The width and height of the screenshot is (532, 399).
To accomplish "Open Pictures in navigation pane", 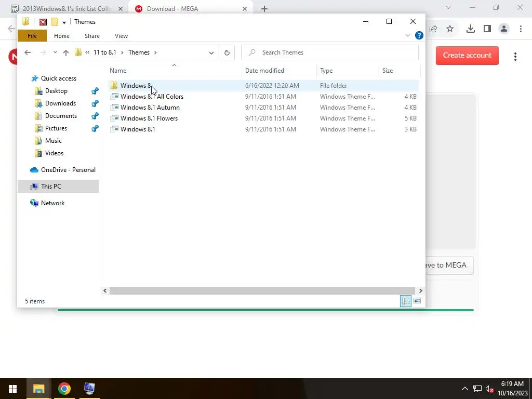I will click(56, 128).
